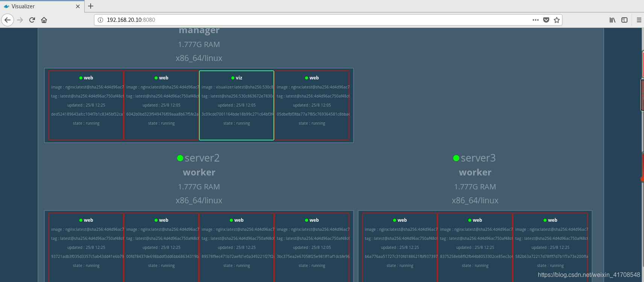
Task: Click the server3 node name
Action: [478, 158]
